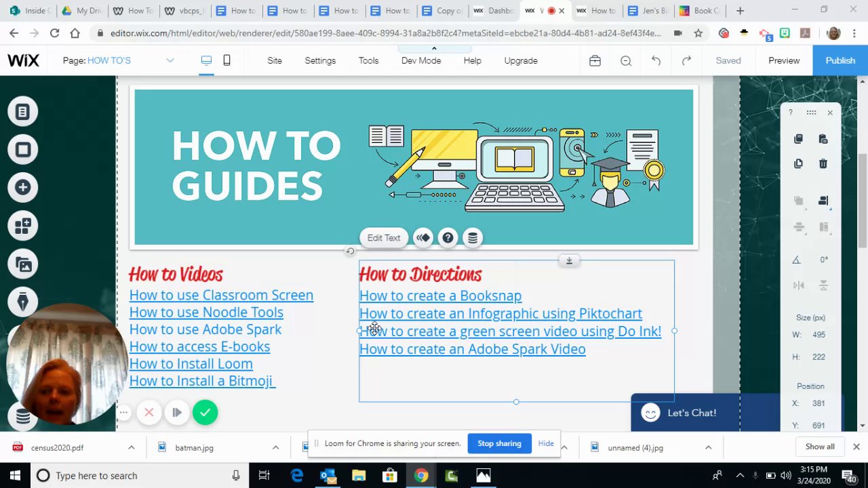This screenshot has height=488, width=868.
Task: Expand the Page HOW TO'S dropdown
Action: click(x=170, y=60)
